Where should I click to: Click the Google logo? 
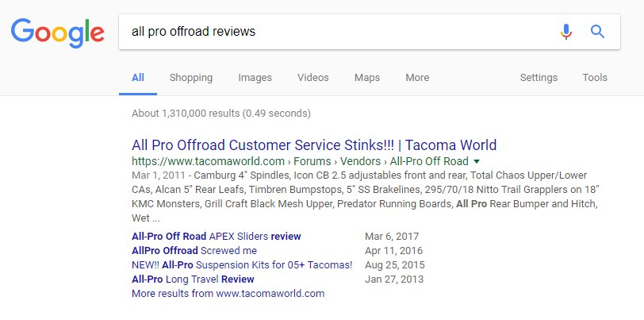[57, 33]
